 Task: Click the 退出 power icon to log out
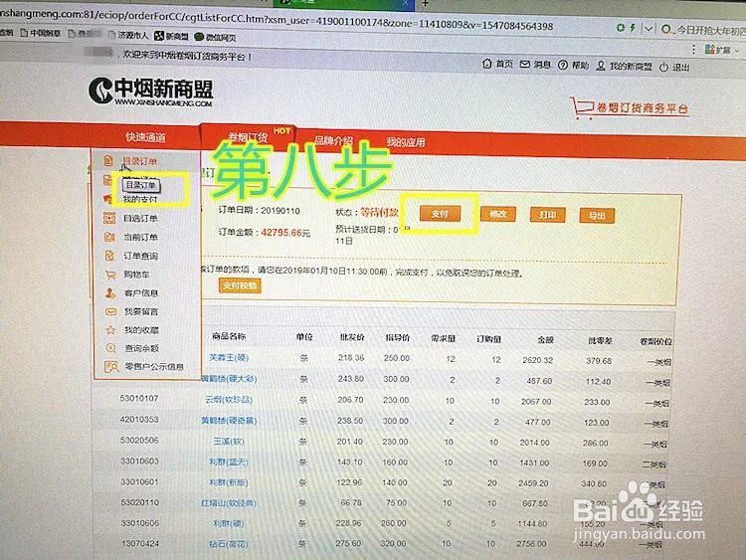point(663,67)
